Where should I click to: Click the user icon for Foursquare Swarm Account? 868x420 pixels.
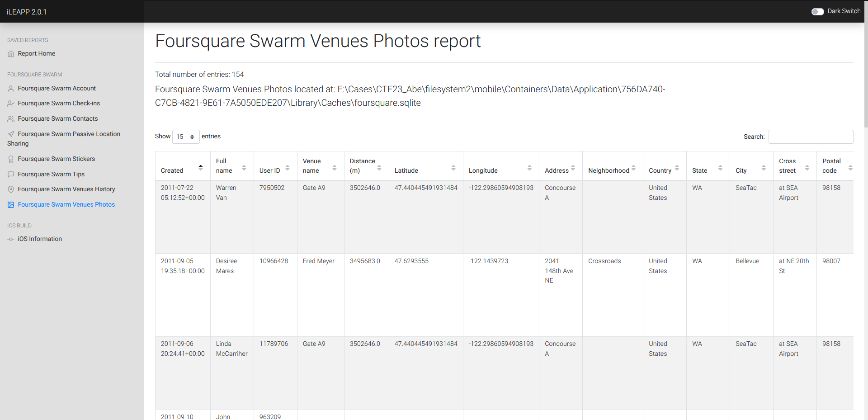coord(11,89)
